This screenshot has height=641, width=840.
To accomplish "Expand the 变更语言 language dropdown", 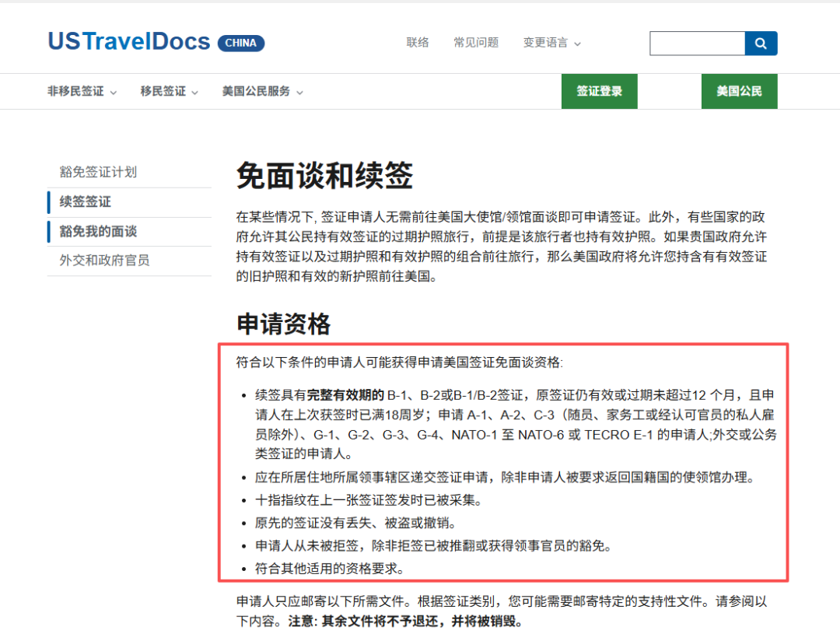I will tap(551, 43).
